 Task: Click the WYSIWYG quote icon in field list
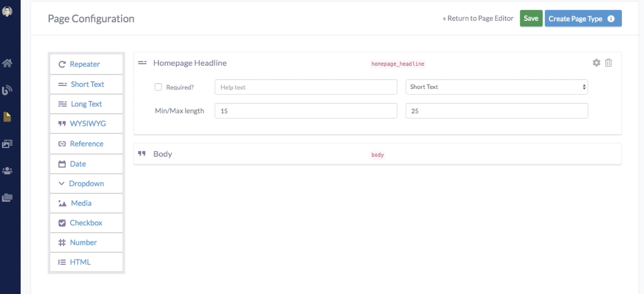[62, 124]
